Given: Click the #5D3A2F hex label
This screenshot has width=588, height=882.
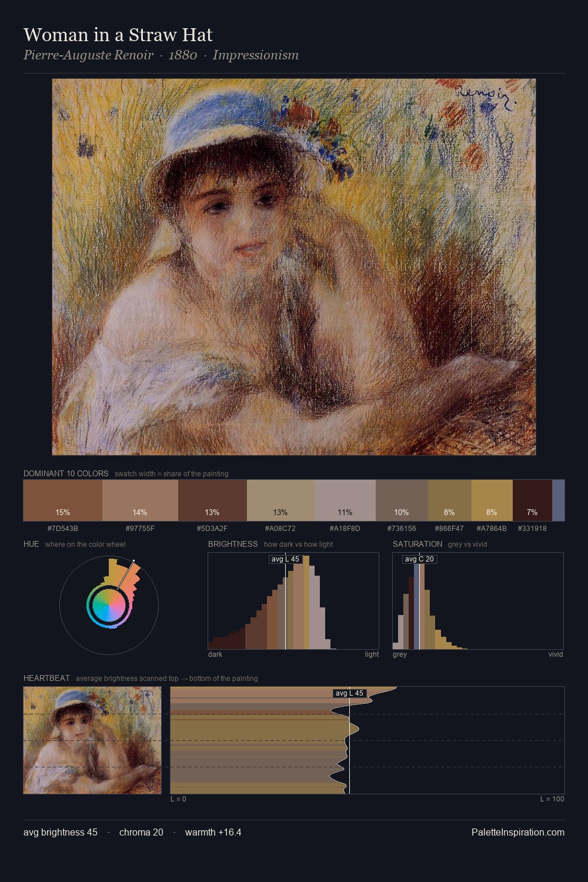Looking at the screenshot, I should (x=212, y=529).
